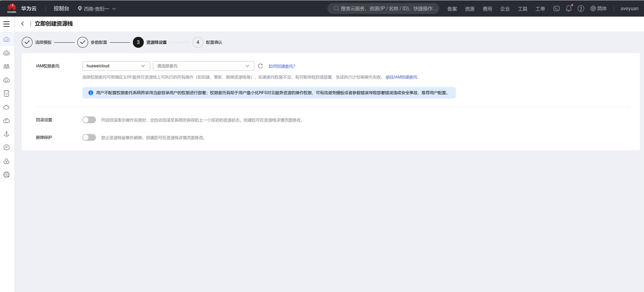This screenshot has height=292, width=644.
Task: Click step 1 checkmark 选择模板
Action: coord(27,42)
